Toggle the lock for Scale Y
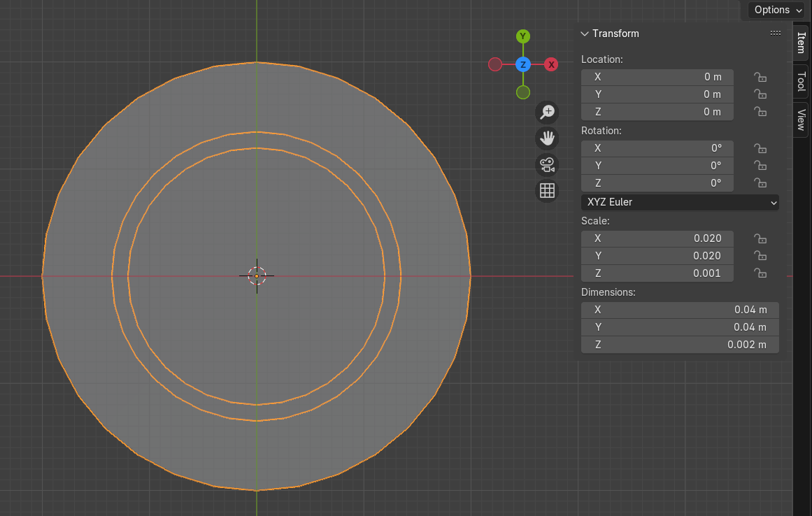This screenshot has width=812, height=516. point(760,256)
